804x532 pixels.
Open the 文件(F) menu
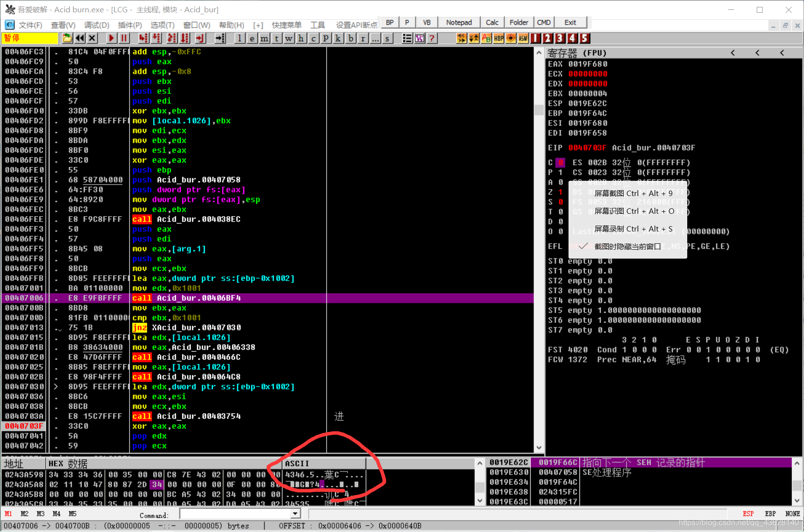(x=30, y=25)
